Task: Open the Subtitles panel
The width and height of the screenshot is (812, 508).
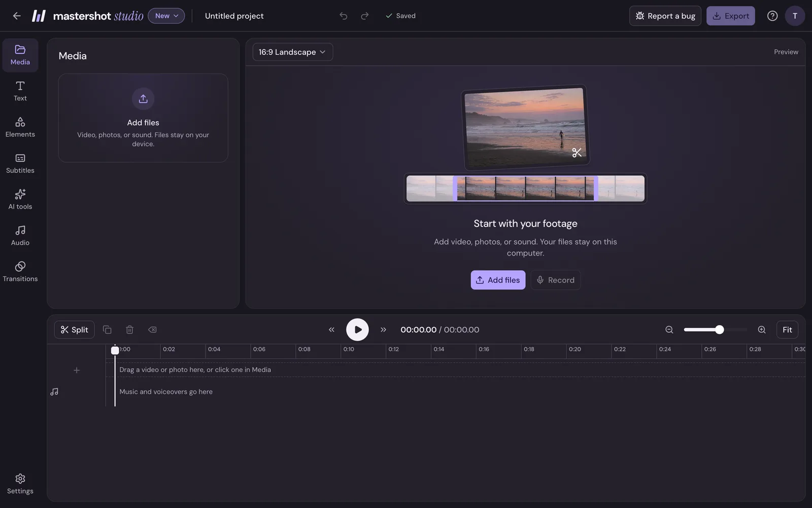Action: click(20, 164)
